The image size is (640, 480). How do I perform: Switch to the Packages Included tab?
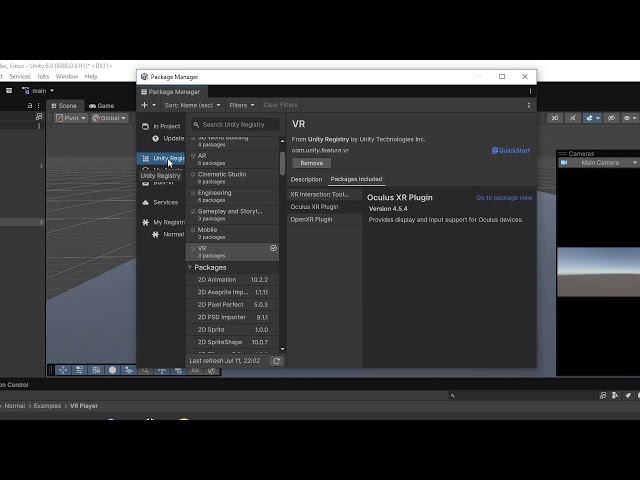[356, 179]
